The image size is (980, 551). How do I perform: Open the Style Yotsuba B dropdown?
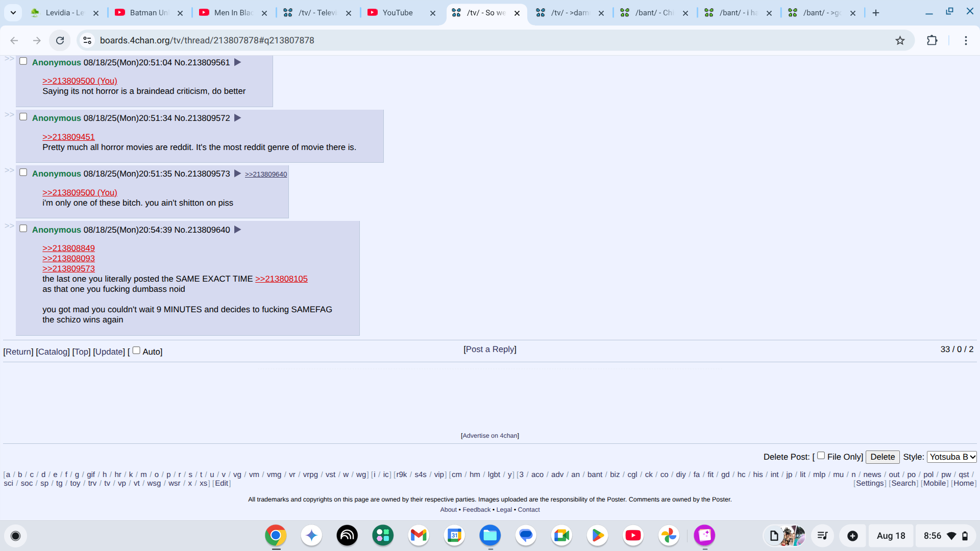[x=952, y=457]
